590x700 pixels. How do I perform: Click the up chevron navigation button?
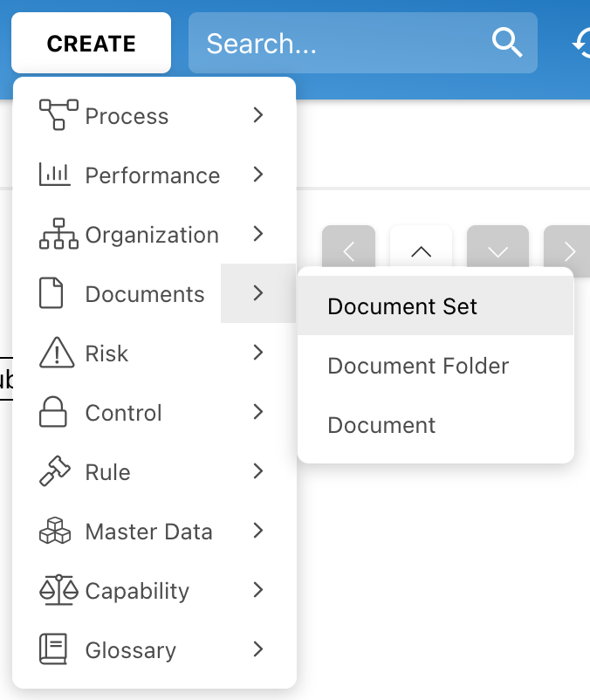pyautogui.click(x=421, y=251)
